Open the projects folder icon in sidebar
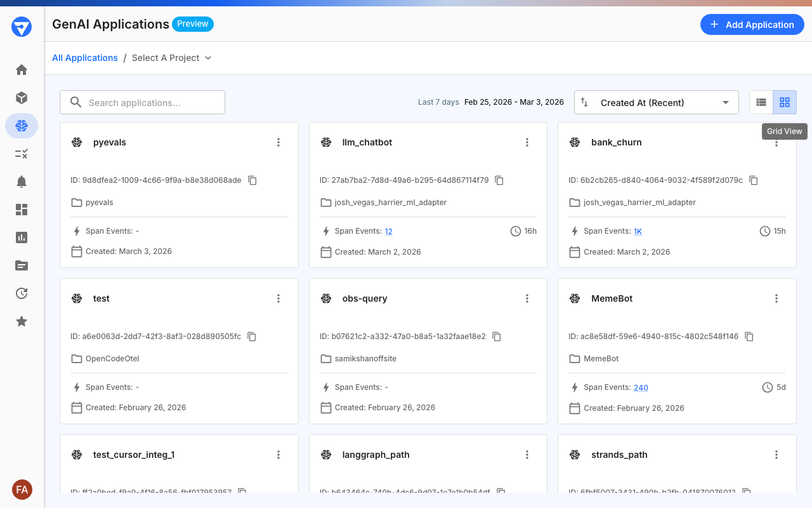 coord(21,265)
